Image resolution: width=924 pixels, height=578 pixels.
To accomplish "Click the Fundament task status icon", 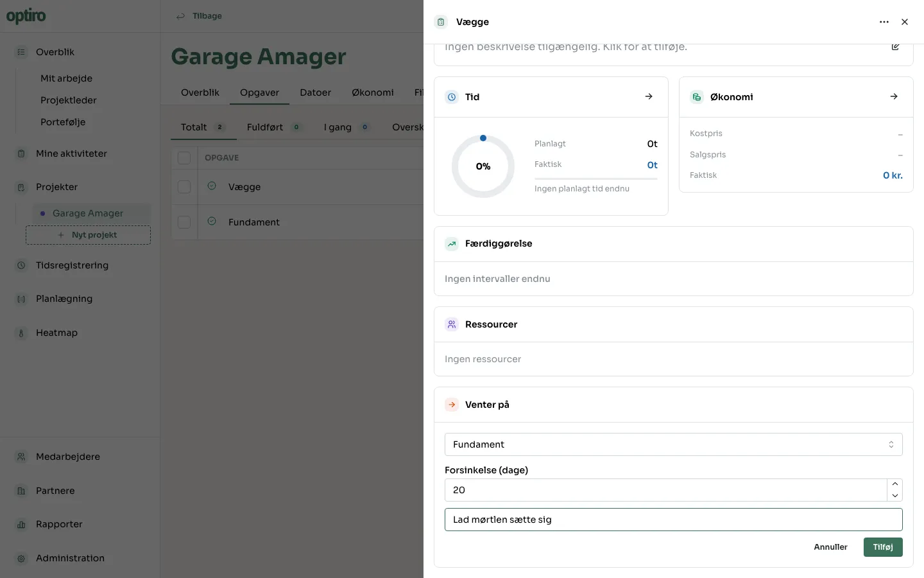I will (212, 222).
